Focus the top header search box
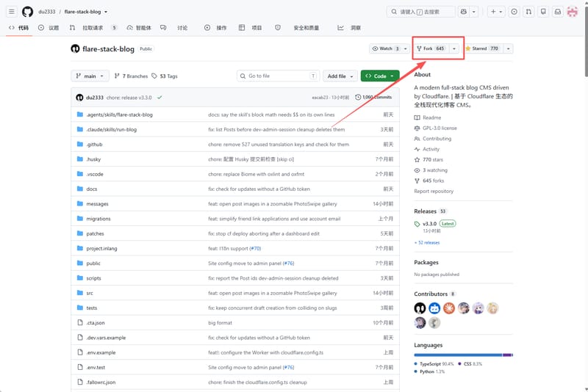Viewport: 588px width, 392px height. click(420, 12)
